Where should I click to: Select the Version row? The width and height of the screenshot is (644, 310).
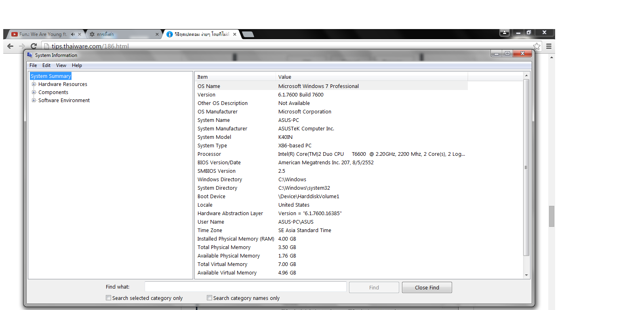(x=331, y=94)
